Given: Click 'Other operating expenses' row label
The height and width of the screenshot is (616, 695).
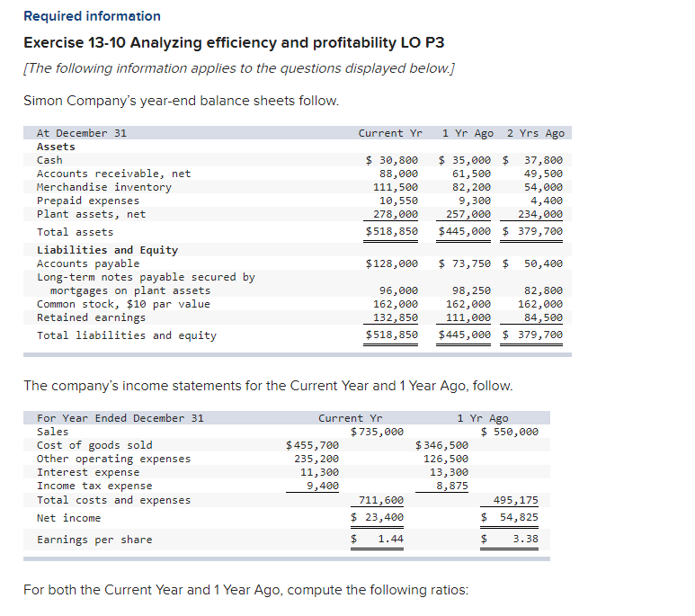Looking at the screenshot, I should click(114, 459).
